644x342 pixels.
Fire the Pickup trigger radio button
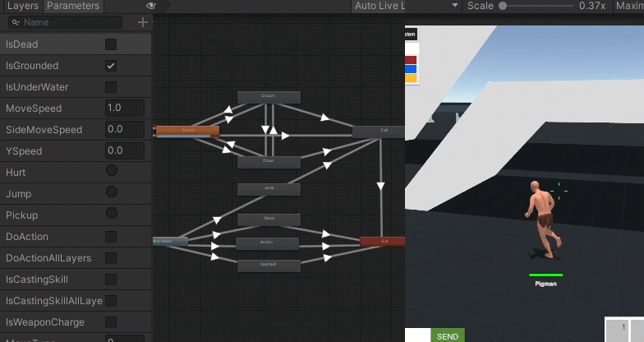pyautogui.click(x=112, y=213)
